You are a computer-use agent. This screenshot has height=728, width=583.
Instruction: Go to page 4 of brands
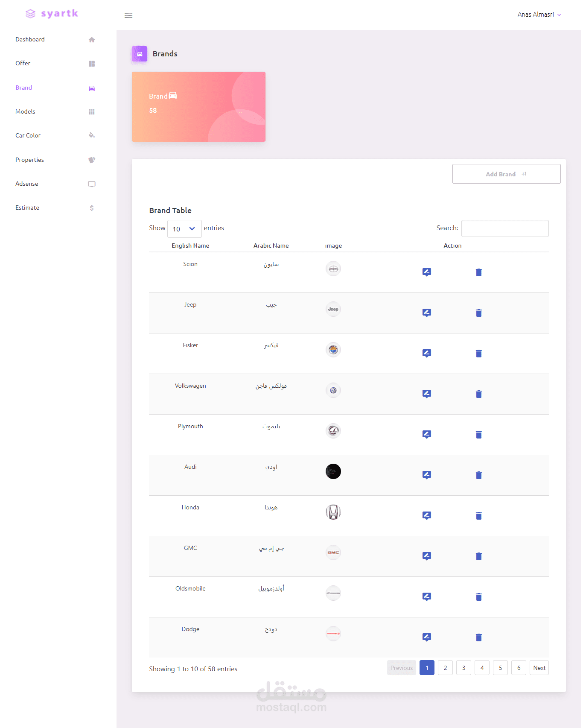(482, 668)
